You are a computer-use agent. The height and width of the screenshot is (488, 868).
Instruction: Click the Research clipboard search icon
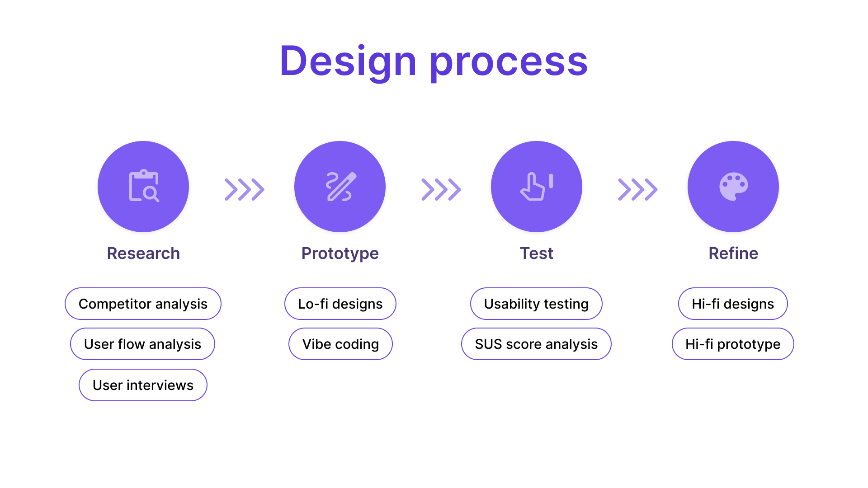[x=144, y=186]
